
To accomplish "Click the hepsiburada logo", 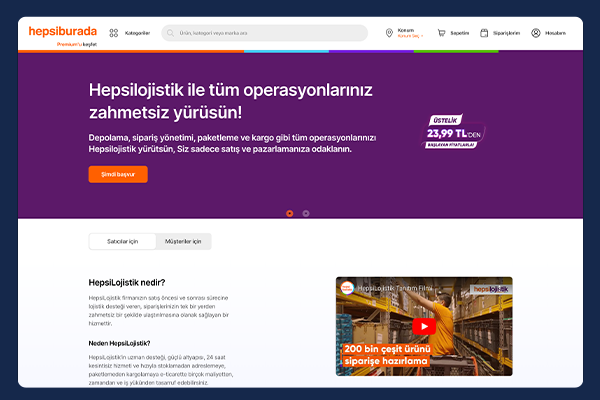I will click(x=63, y=31).
